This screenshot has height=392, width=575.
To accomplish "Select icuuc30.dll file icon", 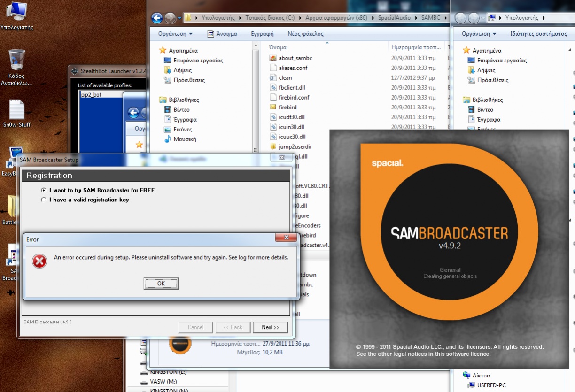I will pos(274,137).
